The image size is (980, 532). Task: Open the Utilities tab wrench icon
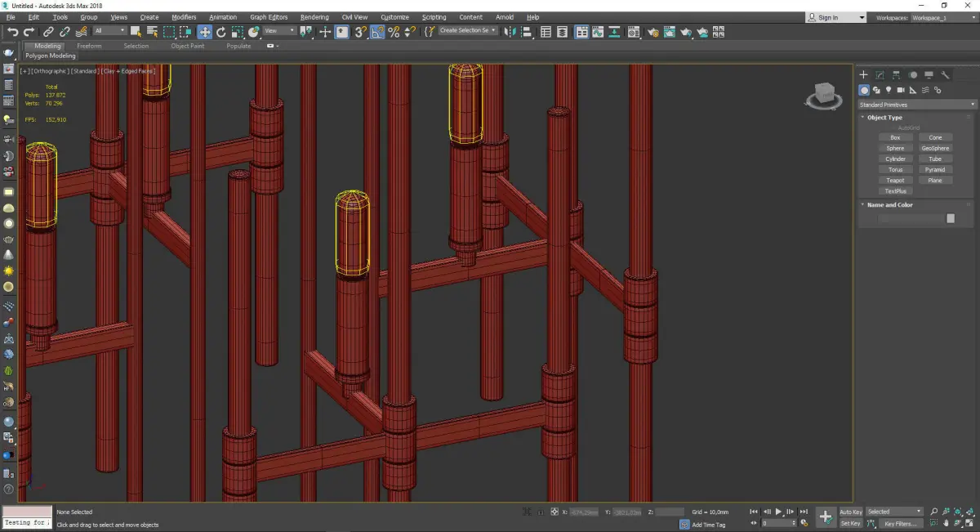pos(946,75)
